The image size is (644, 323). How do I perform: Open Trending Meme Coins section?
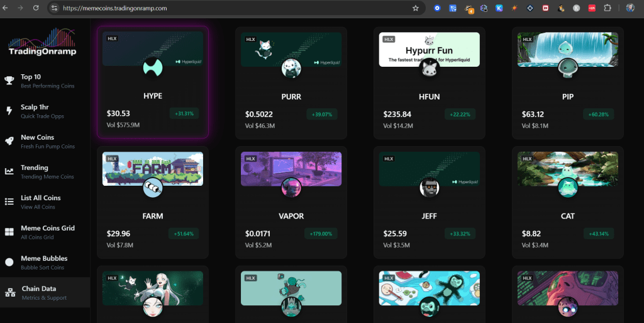[x=45, y=172]
